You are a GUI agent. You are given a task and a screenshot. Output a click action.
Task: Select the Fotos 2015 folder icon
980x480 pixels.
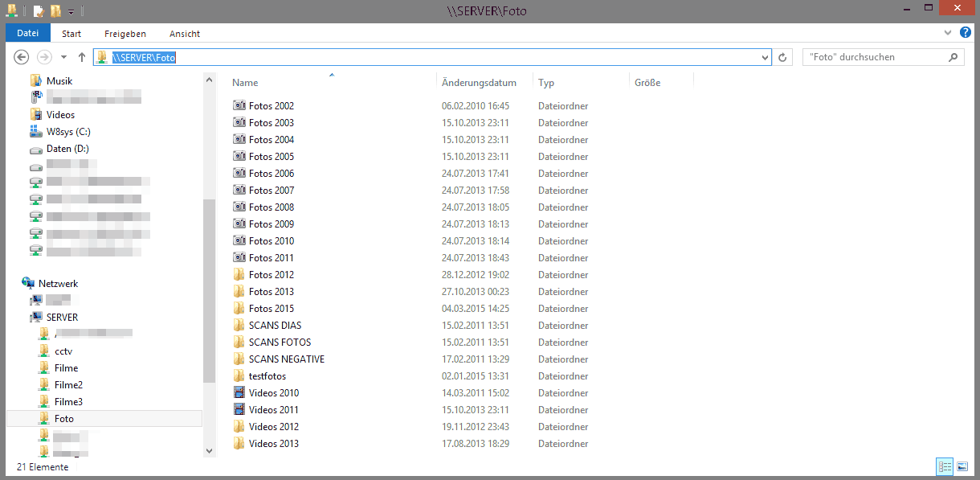[239, 308]
